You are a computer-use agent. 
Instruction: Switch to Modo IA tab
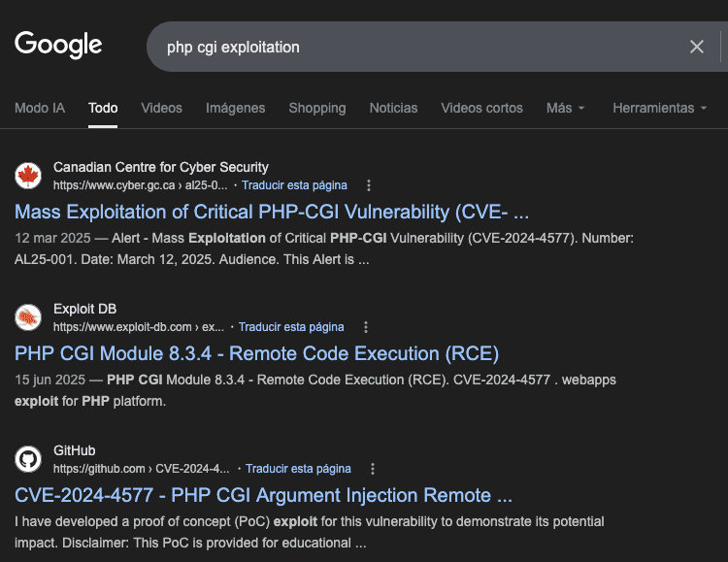40,108
